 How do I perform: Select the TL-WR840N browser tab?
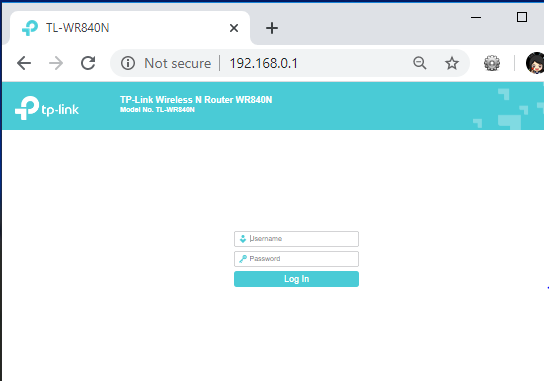[130, 28]
